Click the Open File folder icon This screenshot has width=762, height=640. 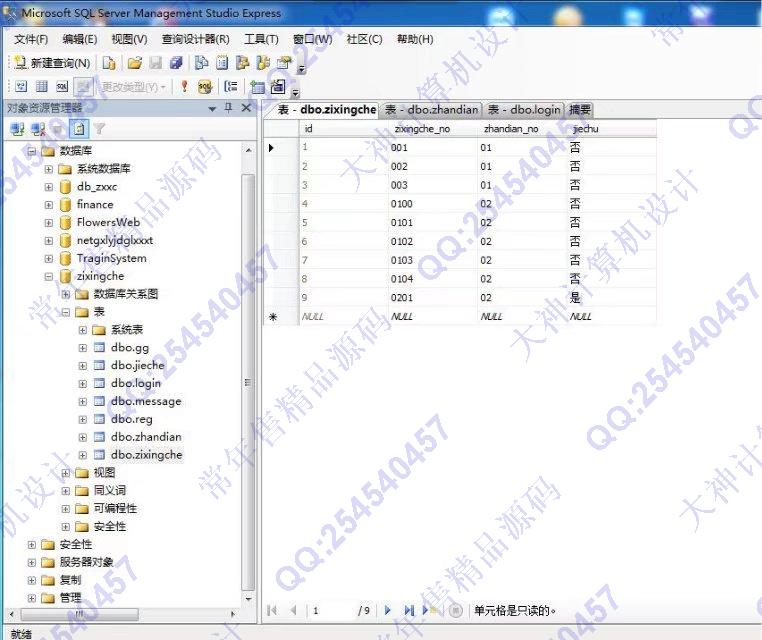coord(135,63)
